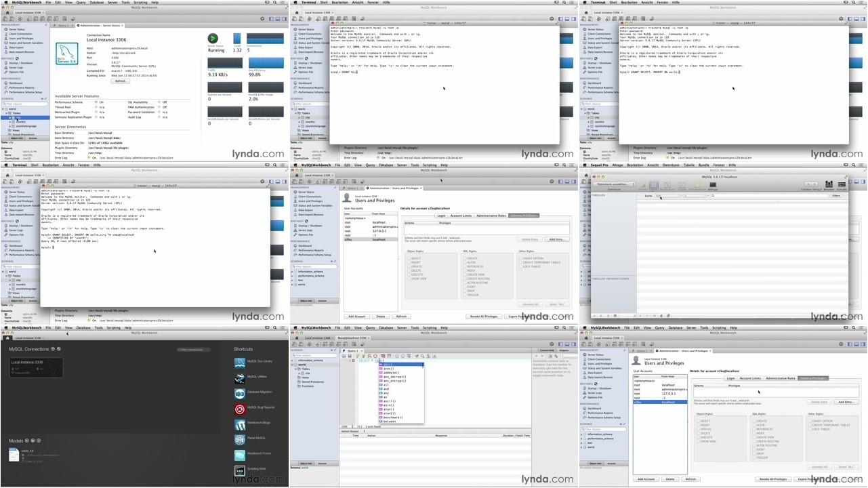Expand information_schema in query editor schema tree
This screenshot has height=488, width=868.
(x=293, y=361)
